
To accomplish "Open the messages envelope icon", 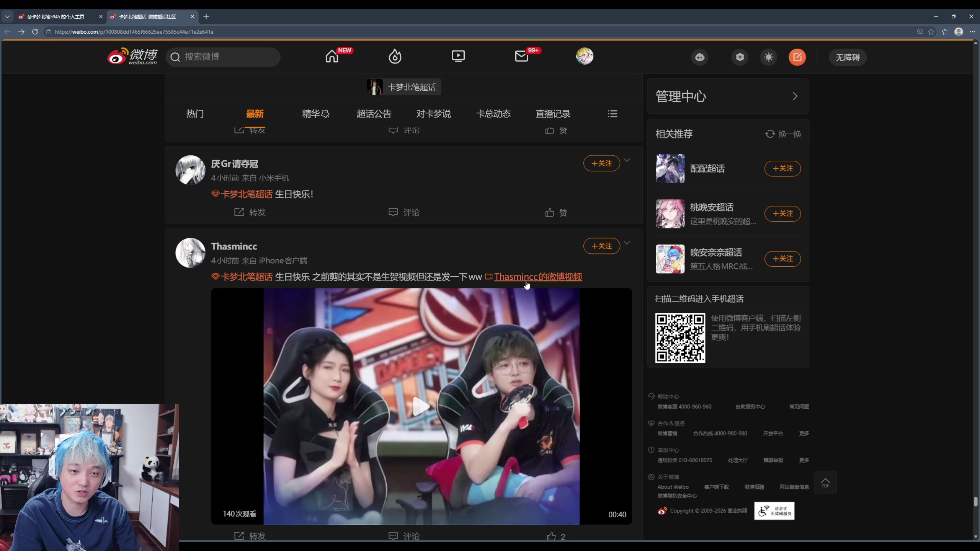I will click(x=521, y=57).
